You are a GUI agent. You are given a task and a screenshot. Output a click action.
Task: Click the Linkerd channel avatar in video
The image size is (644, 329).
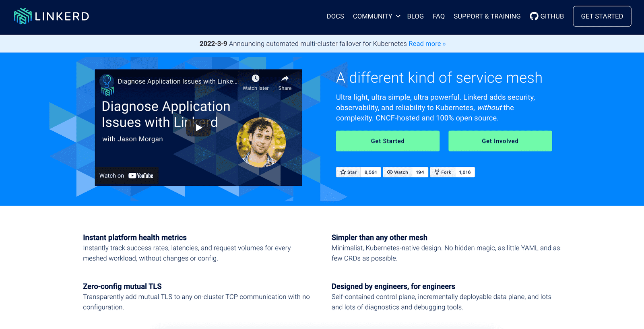pyautogui.click(x=107, y=85)
